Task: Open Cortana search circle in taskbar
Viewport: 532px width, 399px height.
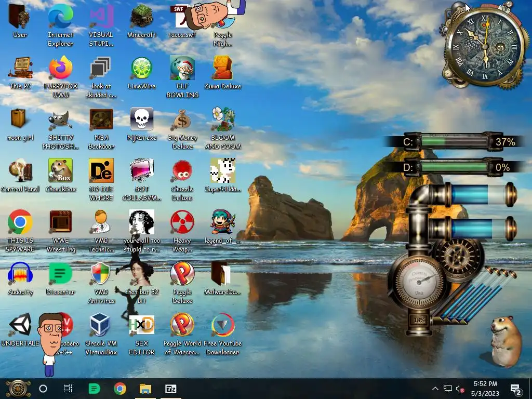Action: pyautogui.click(x=43, y=389)
